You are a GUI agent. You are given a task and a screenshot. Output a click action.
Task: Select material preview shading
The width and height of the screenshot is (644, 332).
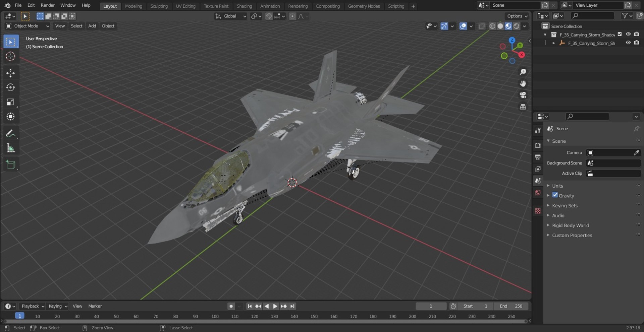coord(508,26)
